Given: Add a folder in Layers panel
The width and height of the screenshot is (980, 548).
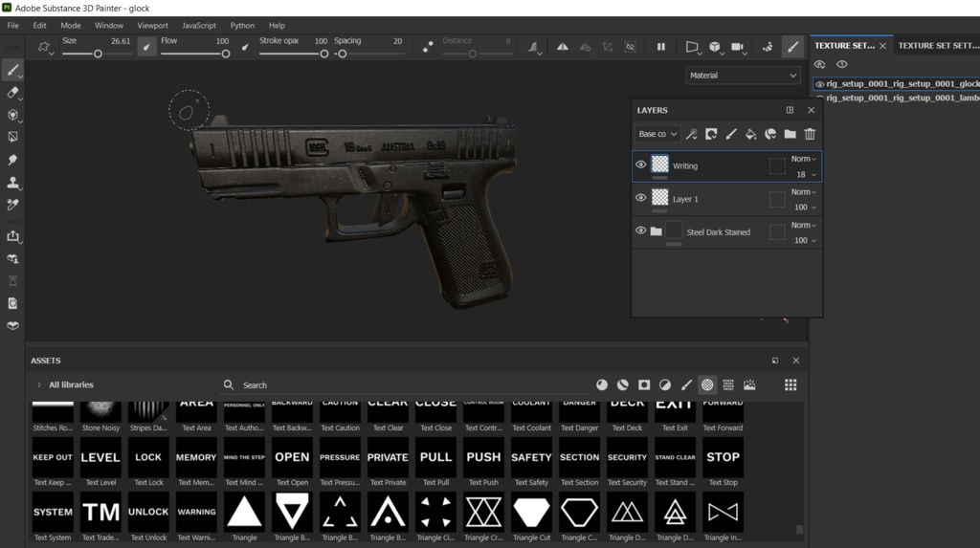Looking at the screenshot, I should point(790,134).
